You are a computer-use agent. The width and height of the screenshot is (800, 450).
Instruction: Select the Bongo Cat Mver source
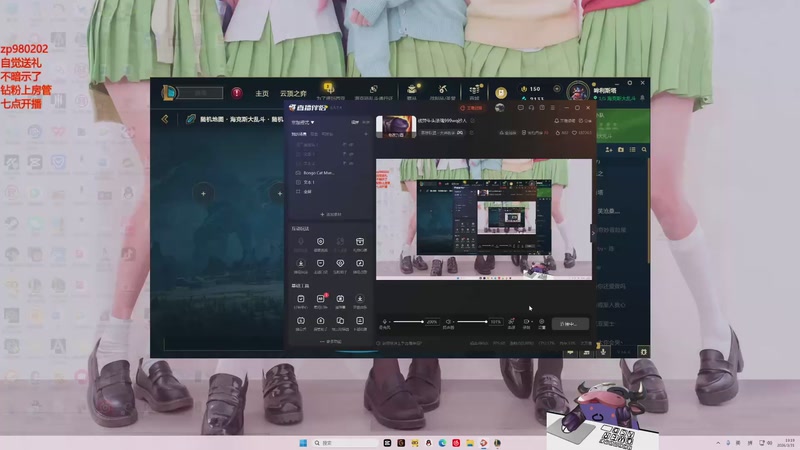click(315, 173)
